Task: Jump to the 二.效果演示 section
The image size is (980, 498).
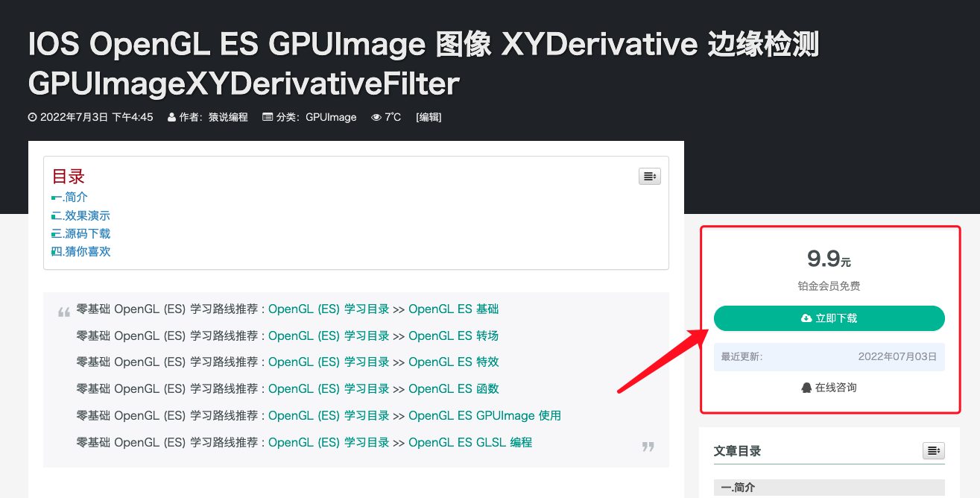Action: pos(80,215)
